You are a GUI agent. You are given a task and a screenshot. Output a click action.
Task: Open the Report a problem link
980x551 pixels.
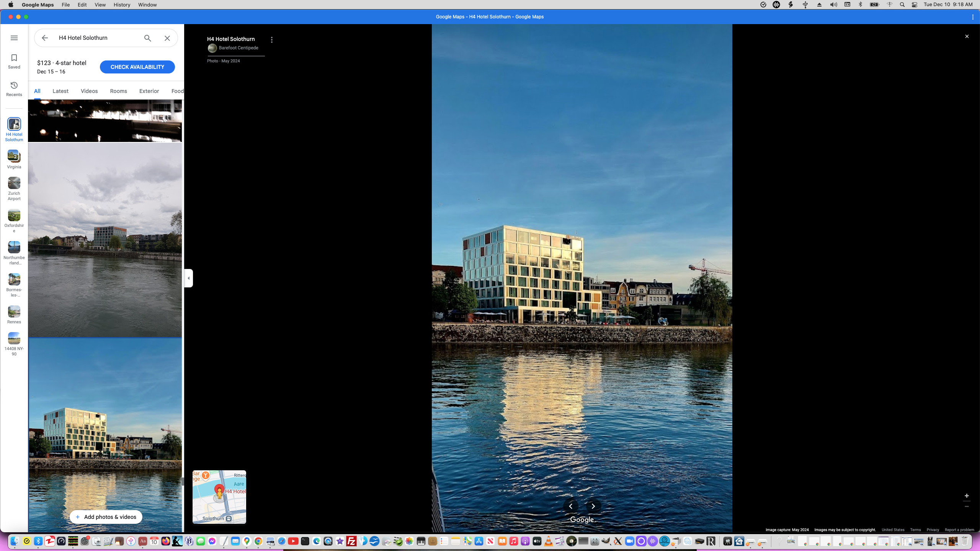959,530
